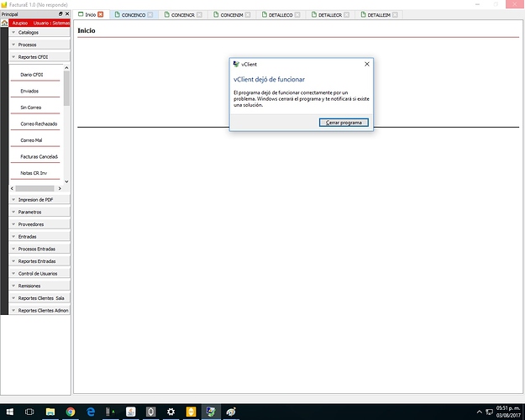Open the Windows Start menu
The width and height of the screenshot is (525, 420).
(10, 412)
